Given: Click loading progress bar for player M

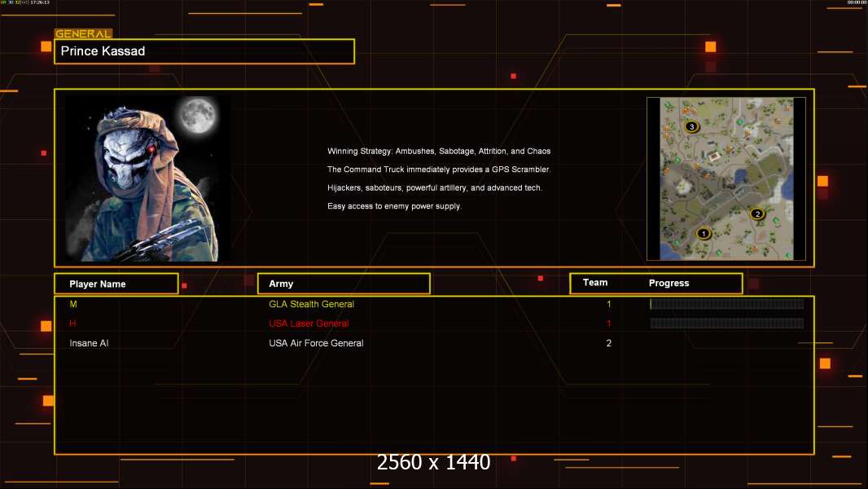Looking at the screenshot, I should [x=727, y=303].
